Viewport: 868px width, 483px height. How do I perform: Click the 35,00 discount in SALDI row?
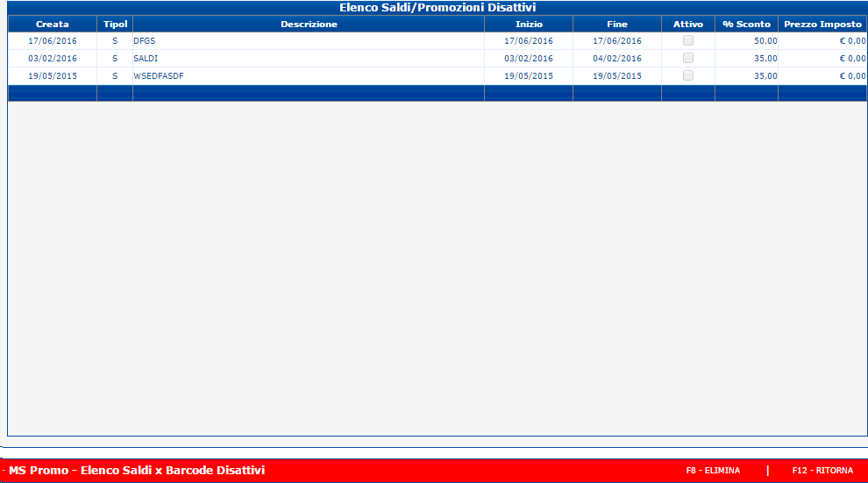[x=765, y=58]
